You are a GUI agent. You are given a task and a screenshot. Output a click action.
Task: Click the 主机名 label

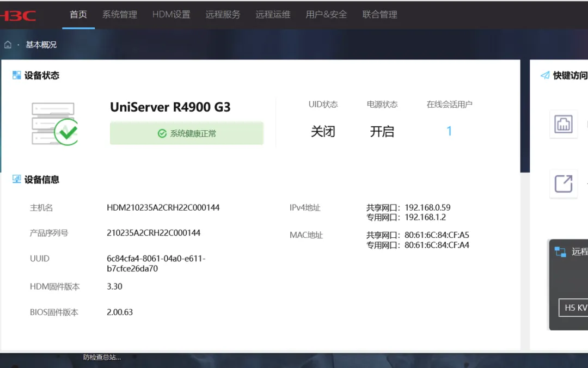coord(41,208)
